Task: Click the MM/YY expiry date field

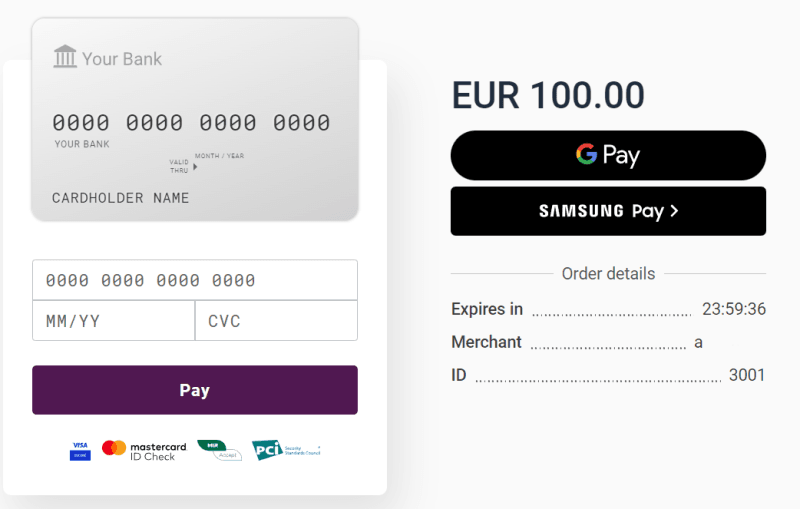Action: [x=113, y=321]
